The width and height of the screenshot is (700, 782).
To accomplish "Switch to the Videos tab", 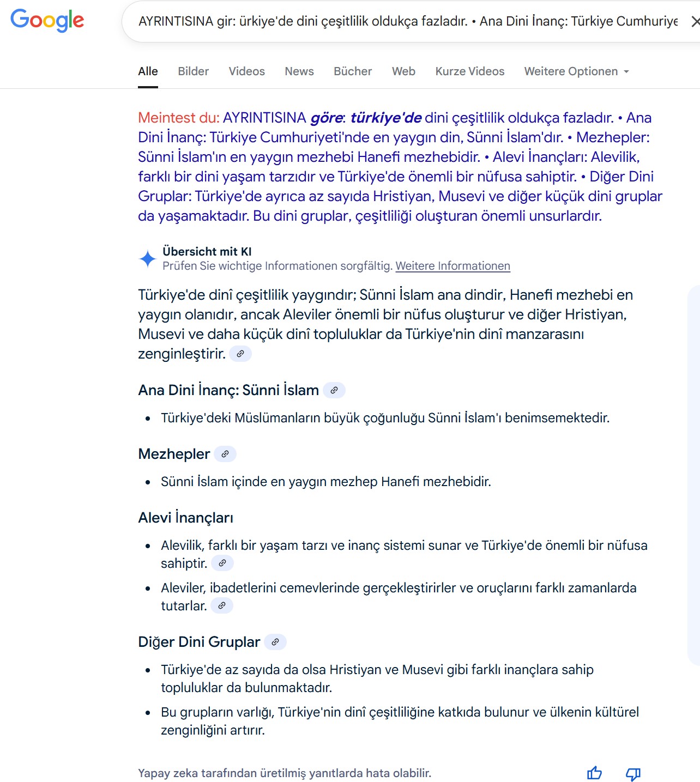I will 246,71.
